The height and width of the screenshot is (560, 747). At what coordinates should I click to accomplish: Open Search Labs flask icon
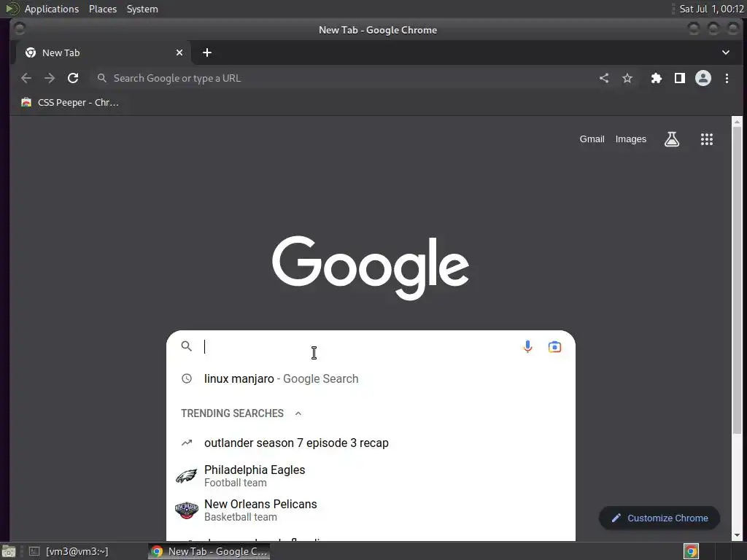click(x=672, y=139)
